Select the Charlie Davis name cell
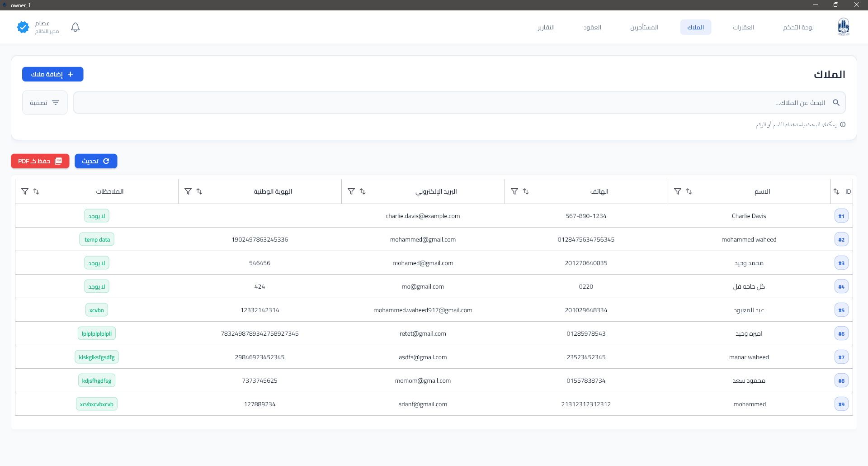868x466 pixels. click(749, 216)
